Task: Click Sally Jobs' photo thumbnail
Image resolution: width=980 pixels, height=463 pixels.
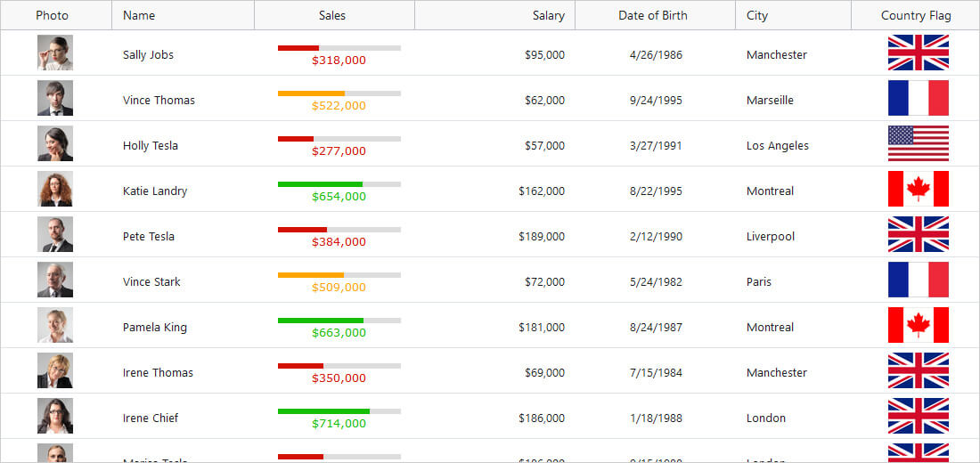Action: tap(55, 53)
